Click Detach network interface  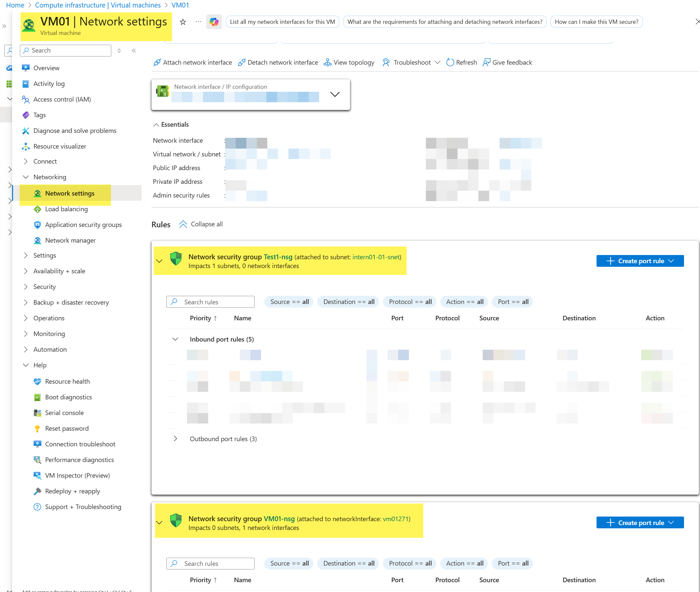click(278, 62)
